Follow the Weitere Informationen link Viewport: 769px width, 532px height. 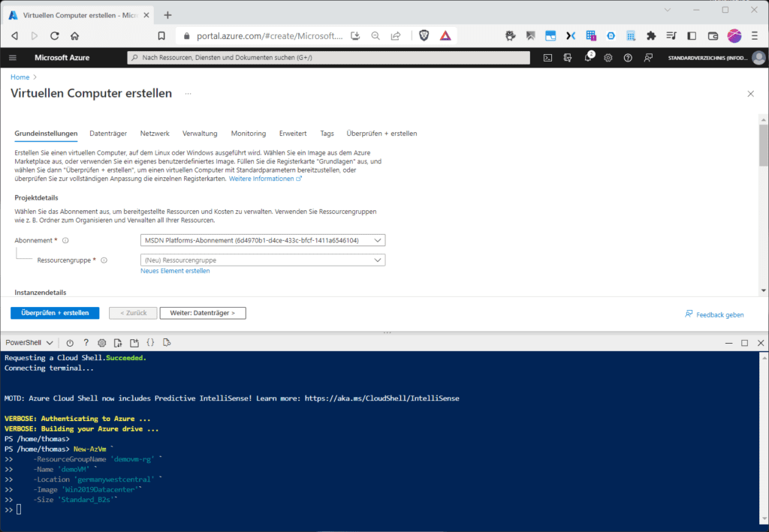point(265,179)
